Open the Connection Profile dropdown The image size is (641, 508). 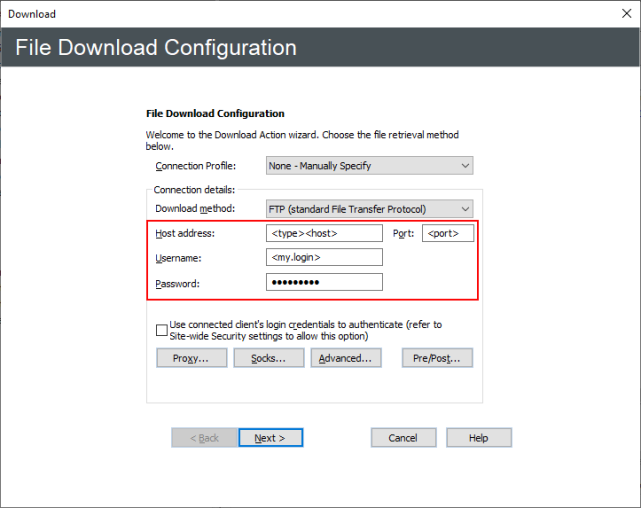(x=369, y=166)
